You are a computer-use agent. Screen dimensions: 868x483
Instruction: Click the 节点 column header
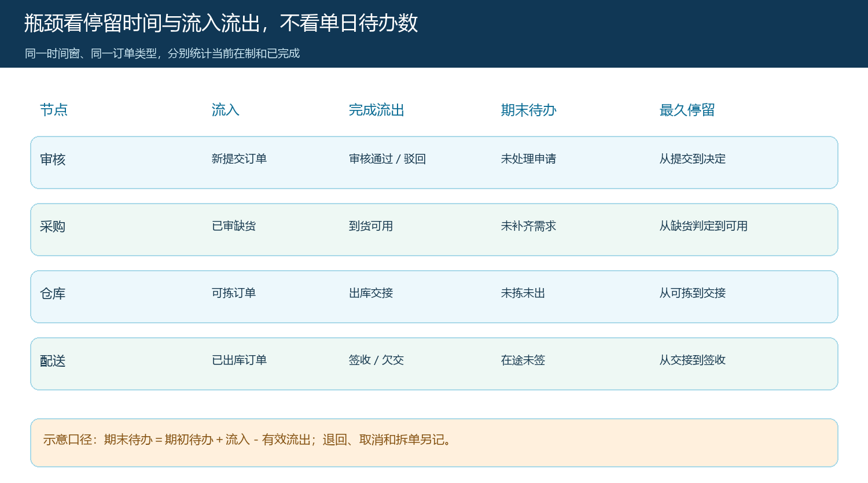point(54,110)
